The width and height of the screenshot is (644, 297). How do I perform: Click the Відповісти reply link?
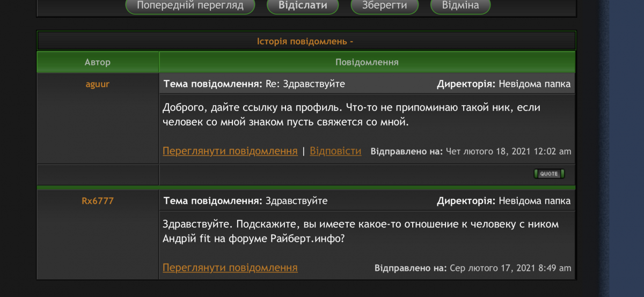[336, 151]
